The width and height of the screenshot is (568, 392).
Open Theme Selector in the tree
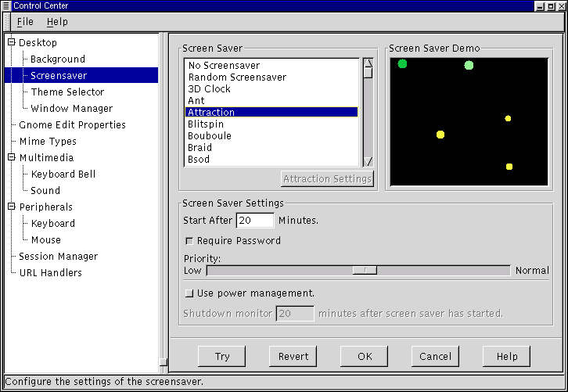[x=67, y=92]
